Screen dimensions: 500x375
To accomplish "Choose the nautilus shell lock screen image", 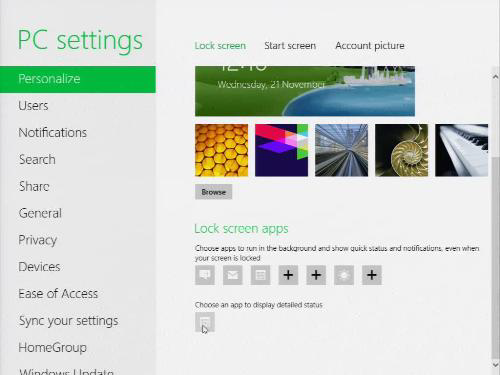I will click(x=401, y=150).
